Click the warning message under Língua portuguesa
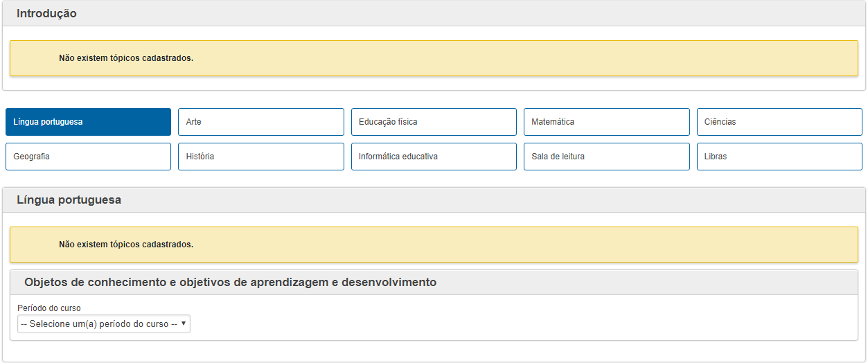Viewport: 868px width, 363px height. [x=434, y=245]
